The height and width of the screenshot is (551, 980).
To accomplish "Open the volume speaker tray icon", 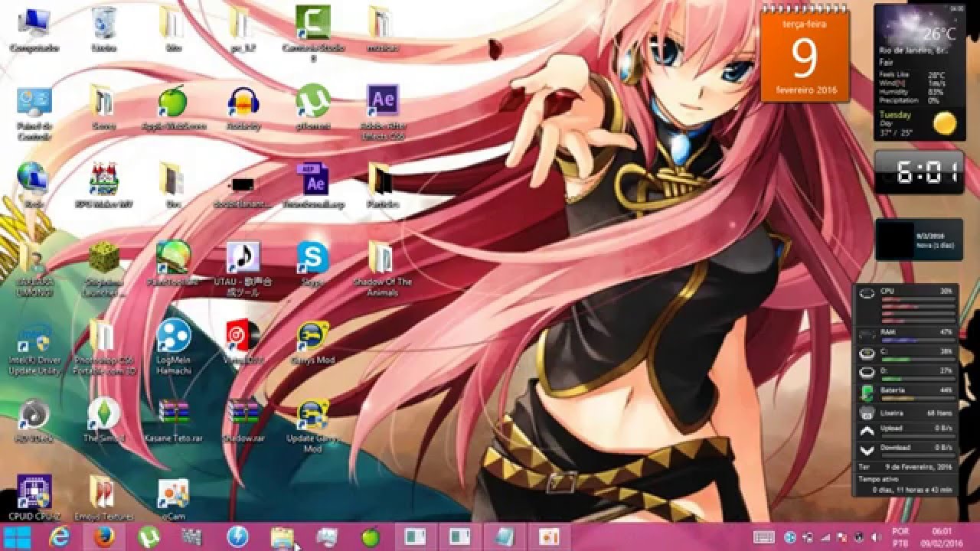I will pos(874,537).
